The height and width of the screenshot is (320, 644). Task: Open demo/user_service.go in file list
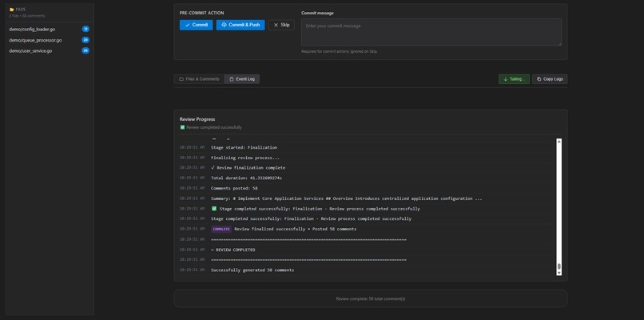coord(30,51)
